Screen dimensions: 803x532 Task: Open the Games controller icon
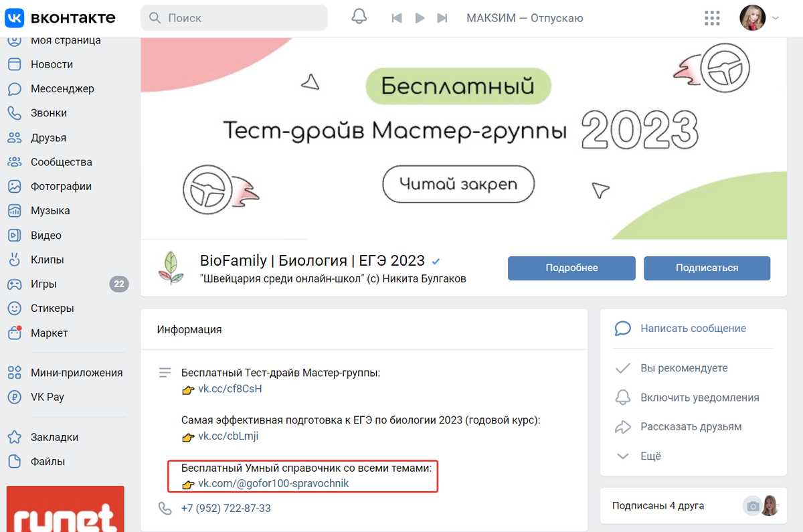pos(14,284)
